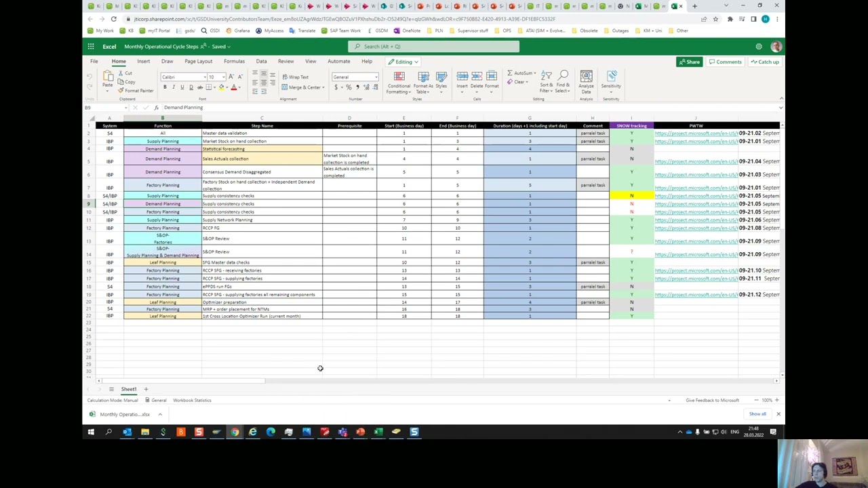Viewport: 868px width, 488px height.
Task: Add a new sheet with plus icon
Action: coord(146,389)
